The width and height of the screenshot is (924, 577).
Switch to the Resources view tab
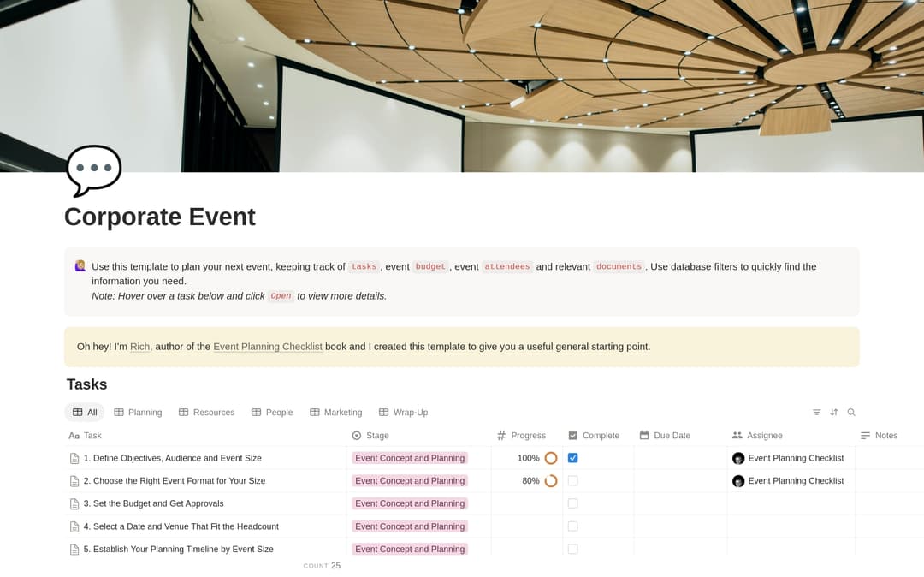[x=206, y=413]
